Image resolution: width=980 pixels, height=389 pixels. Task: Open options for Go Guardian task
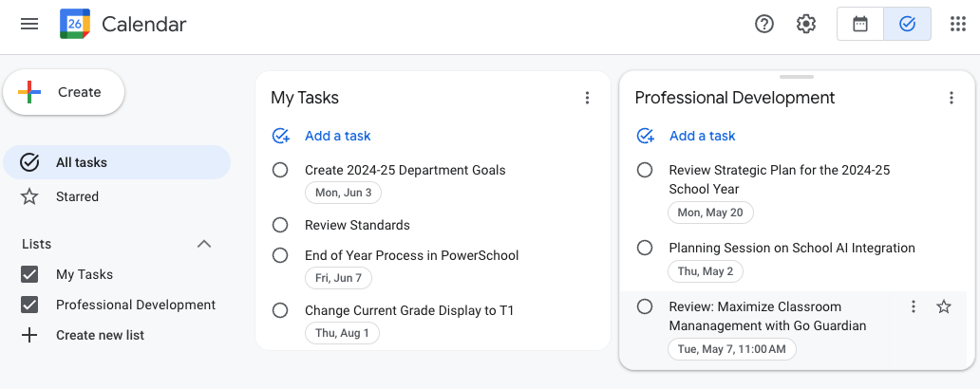point(914,306)
